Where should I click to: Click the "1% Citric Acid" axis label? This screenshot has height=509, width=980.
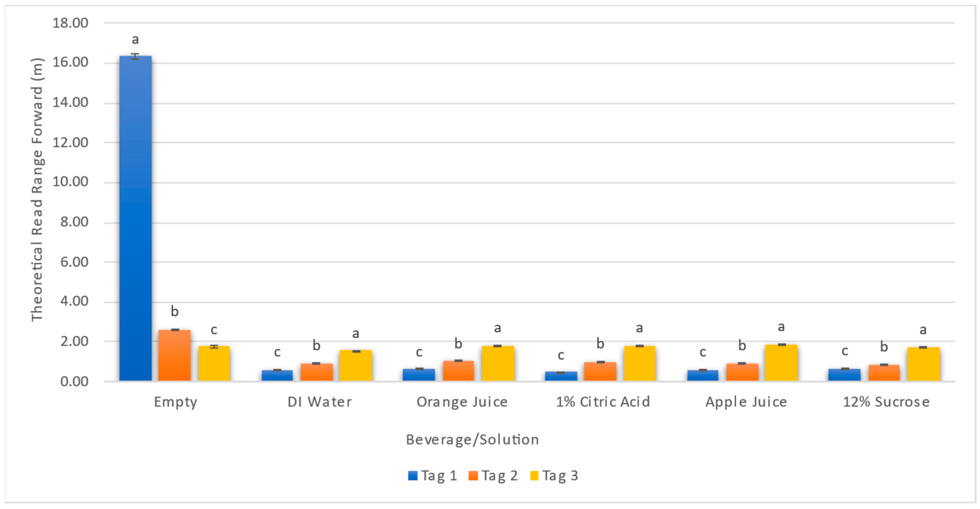coord(603,402)
